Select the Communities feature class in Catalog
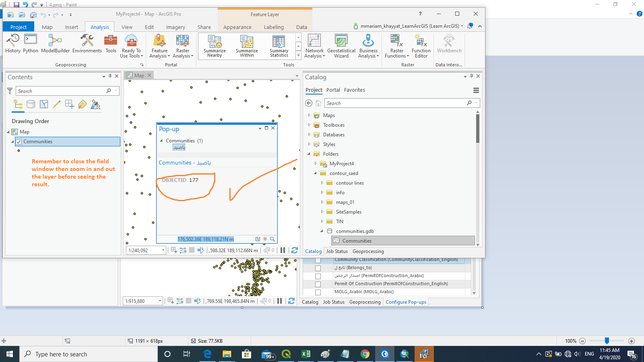The image size is (644, 362). click(403, 241)
